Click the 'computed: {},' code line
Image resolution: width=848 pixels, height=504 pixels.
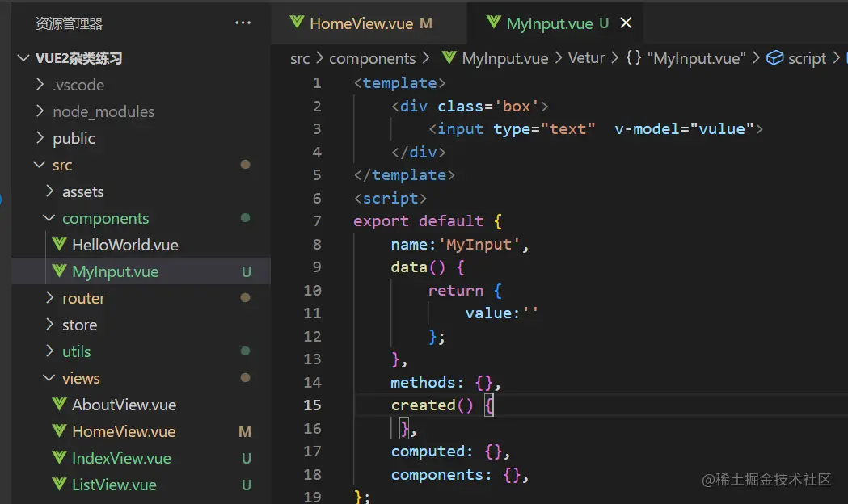click(x=450, y=451)
